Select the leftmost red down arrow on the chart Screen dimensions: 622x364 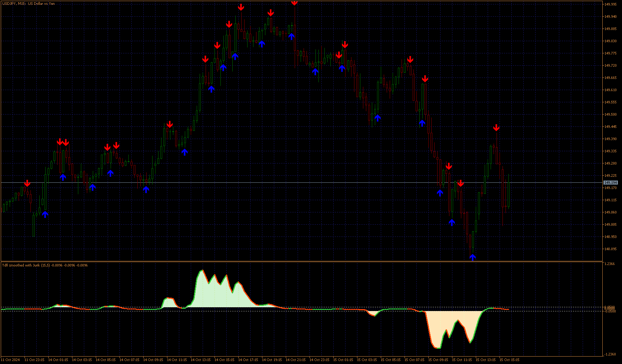point(27,183)
